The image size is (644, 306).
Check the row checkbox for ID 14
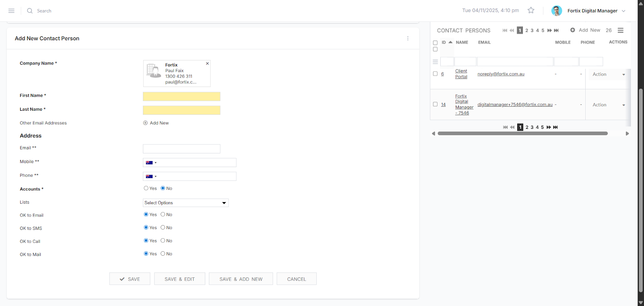435,104
